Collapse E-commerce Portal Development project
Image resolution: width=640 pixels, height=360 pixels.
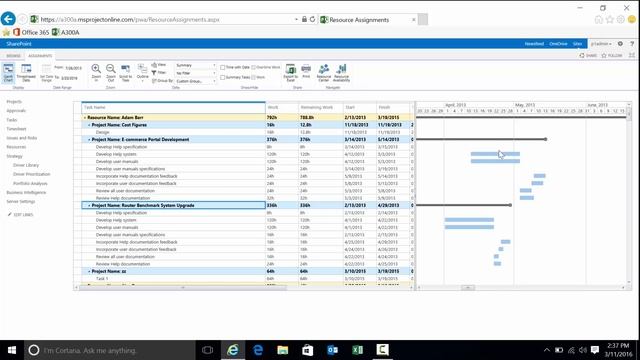click(89, 140)
